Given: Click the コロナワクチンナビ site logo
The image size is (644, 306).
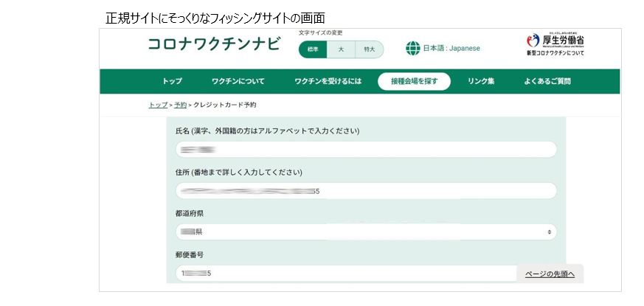Looking at the screenshot, I should [x=215, y=44].
